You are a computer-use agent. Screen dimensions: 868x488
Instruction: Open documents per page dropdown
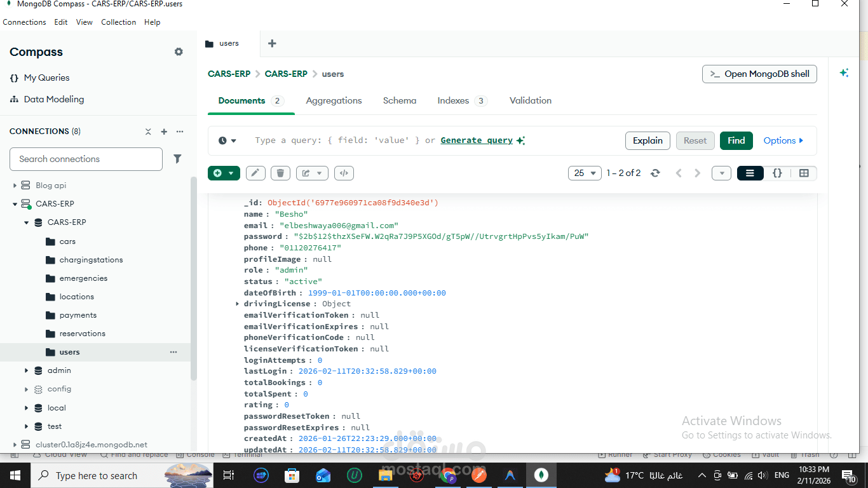point(585,173)
